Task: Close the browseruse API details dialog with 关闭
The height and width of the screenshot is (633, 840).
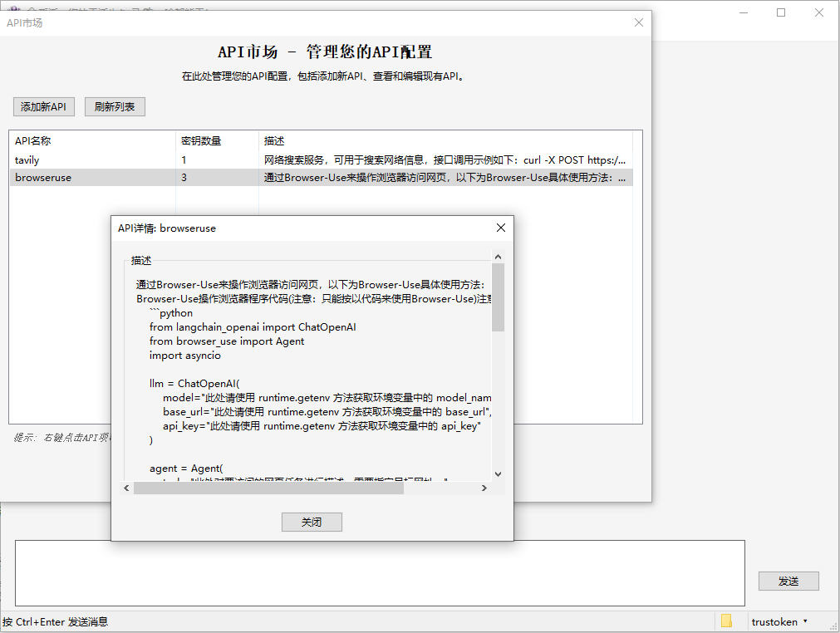Action: tap(312, 523)
